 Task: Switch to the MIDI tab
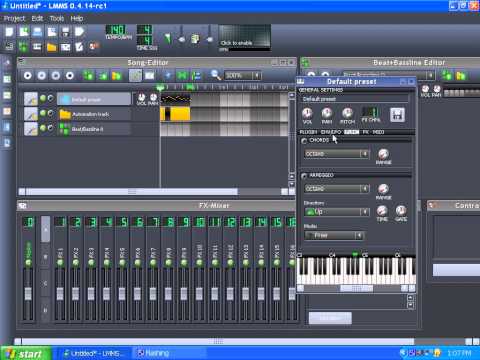point(378,132)
